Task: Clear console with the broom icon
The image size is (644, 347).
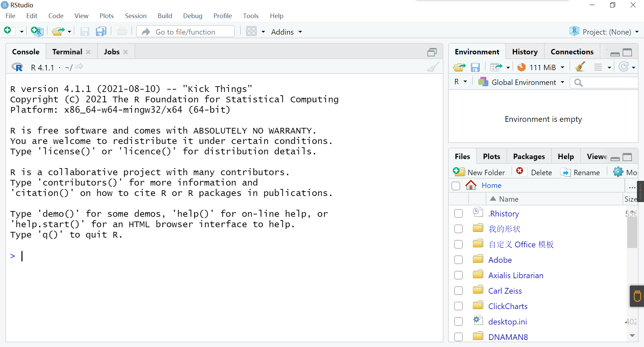Action: coord(433,66)
